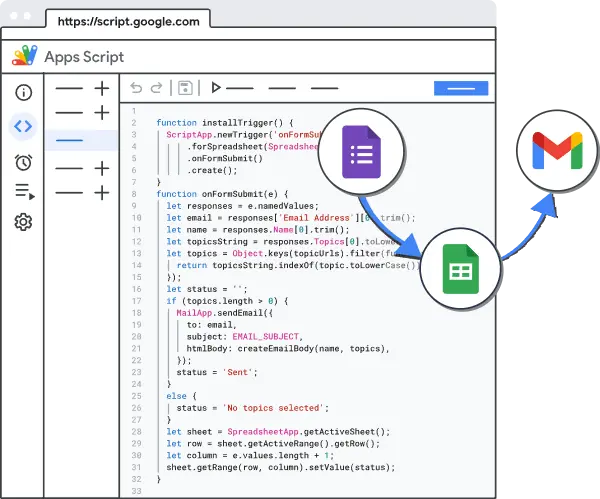
Task: Click 'return topicsString.indexOf' code line
Action: pyautogui.click(x=298, y=265)
